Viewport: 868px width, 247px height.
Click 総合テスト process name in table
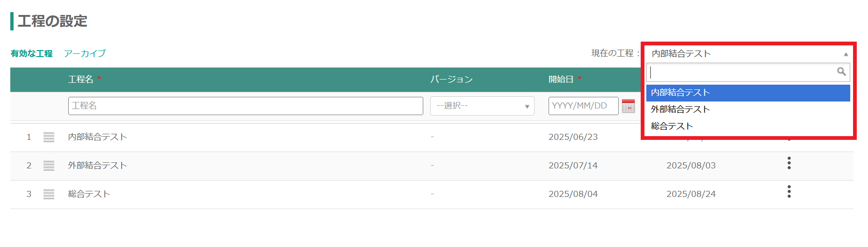pyautogui.click(x=89, y=194)
